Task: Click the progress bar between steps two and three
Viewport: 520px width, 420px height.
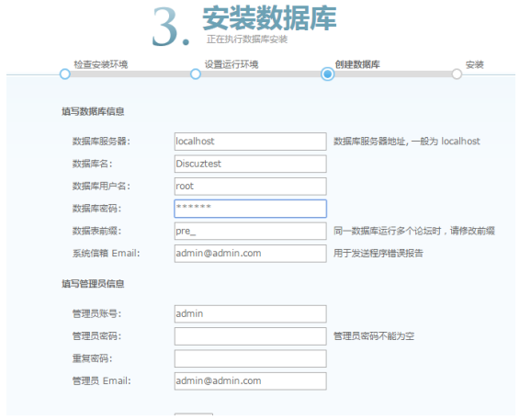Action: tap(261, 74)
